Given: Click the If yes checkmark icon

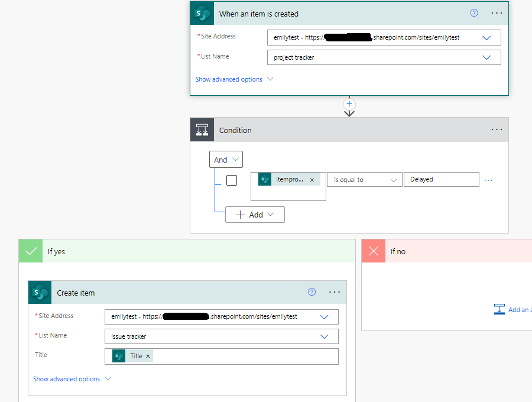Looking at the screenshot, I should pyautogui.click(x=31, y=251).
